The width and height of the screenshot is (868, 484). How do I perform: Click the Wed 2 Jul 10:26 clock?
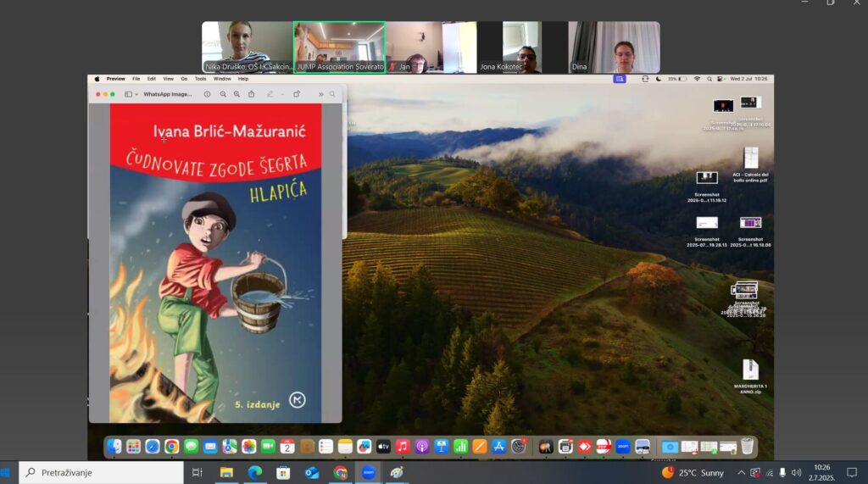click(x=748, y=79)
